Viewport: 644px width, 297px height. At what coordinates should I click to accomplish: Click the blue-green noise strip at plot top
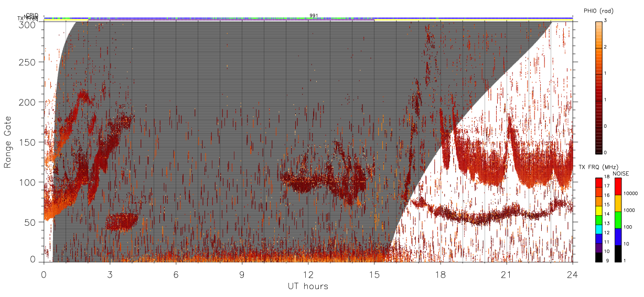(x=308, y=18)
